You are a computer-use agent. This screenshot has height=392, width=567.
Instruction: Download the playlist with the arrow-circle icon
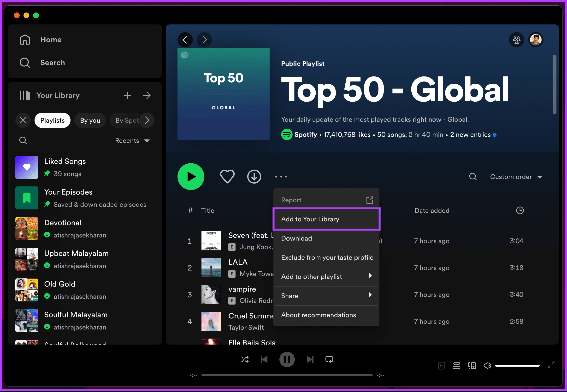254,177
